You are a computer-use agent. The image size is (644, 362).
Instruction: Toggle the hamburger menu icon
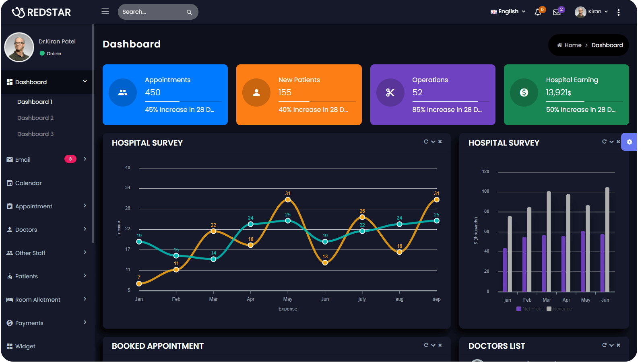tap(105, 11)
